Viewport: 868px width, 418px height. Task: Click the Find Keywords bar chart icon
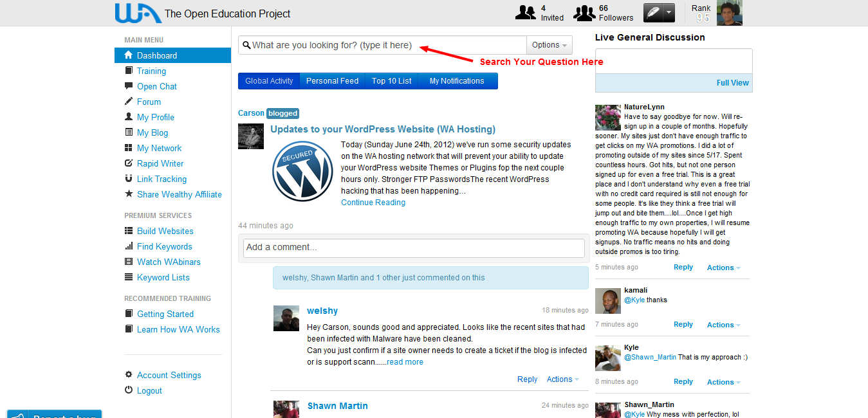(x=129, y=246)
